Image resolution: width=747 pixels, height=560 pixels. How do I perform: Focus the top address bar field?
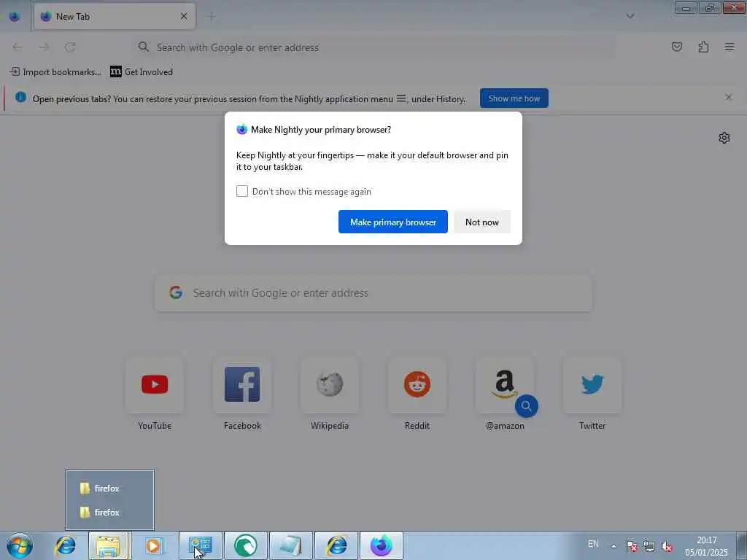[x=374, y=47]
